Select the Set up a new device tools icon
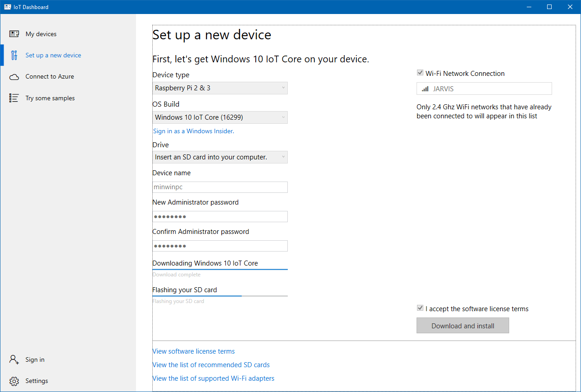The height and width of the screenshot is (392, 581). tap(14, 55)
